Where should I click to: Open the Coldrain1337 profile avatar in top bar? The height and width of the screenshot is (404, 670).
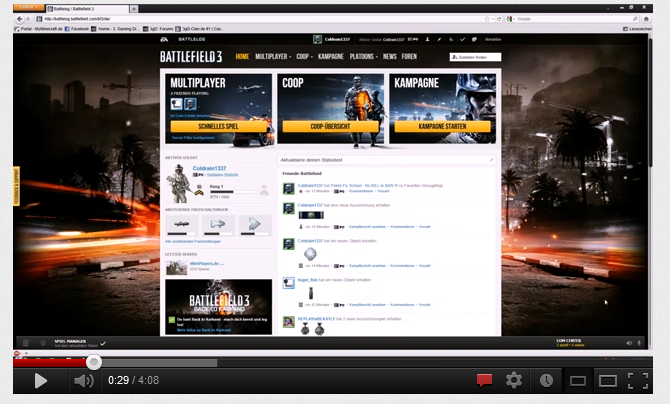(x=317, y=39)
